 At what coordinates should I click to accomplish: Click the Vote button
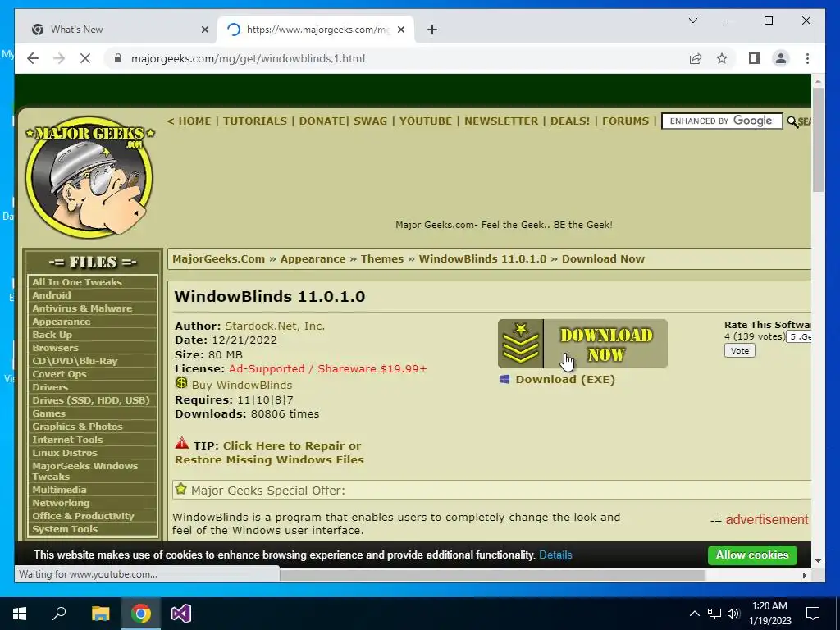pyautogui.click(x=739, y=350)
